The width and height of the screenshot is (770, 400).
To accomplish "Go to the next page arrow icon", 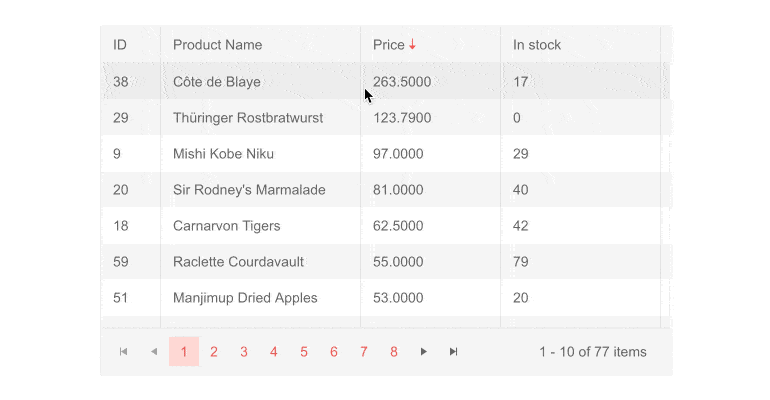I will click(423, 351).
